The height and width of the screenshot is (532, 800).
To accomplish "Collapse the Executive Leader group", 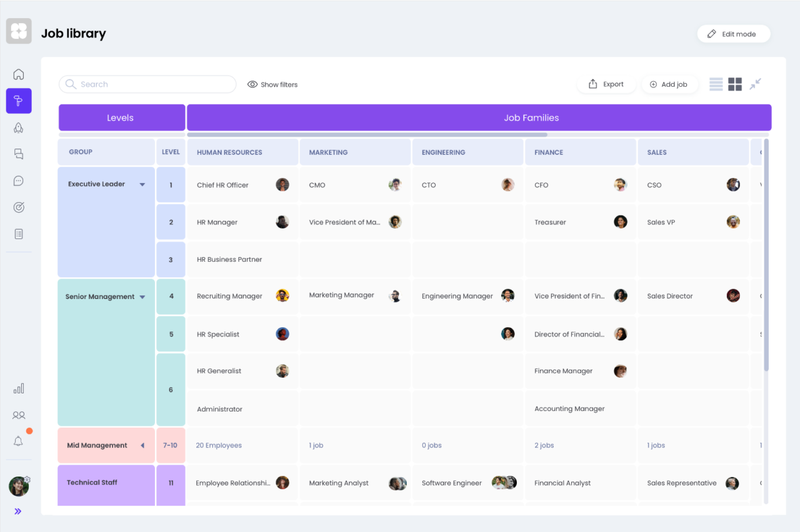I will pos(142,185).
